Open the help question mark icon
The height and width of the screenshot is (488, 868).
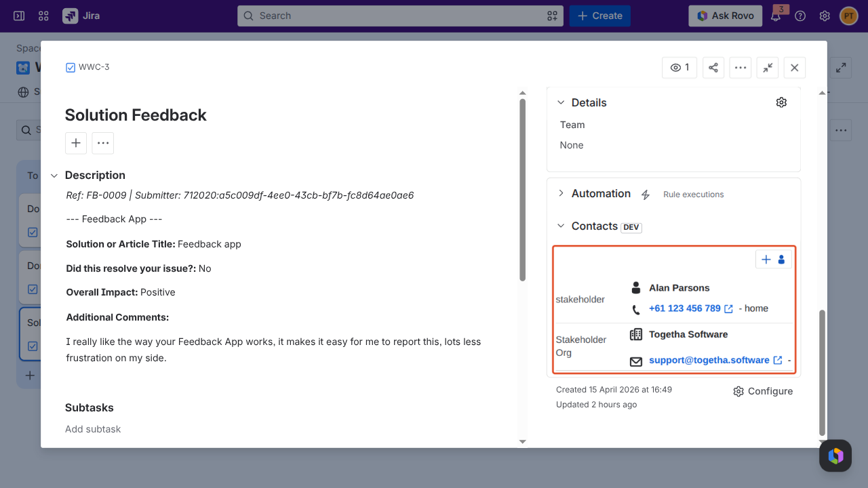800,16
